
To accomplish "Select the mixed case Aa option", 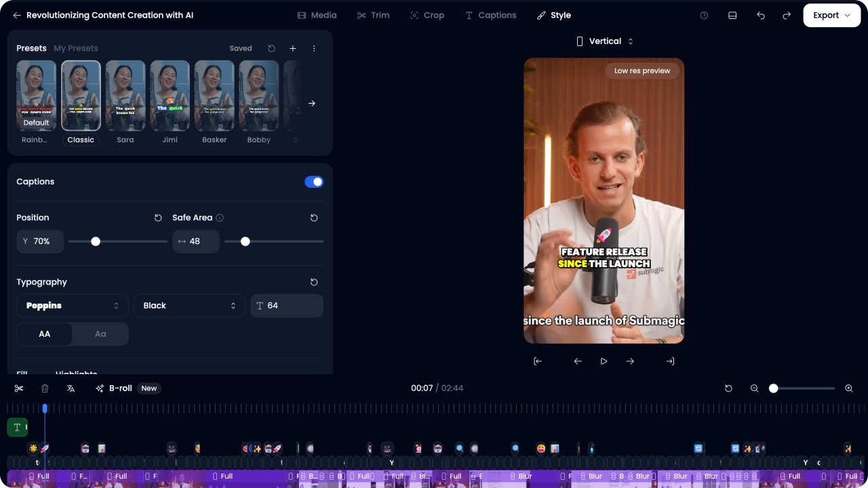I will pos(100,334).
